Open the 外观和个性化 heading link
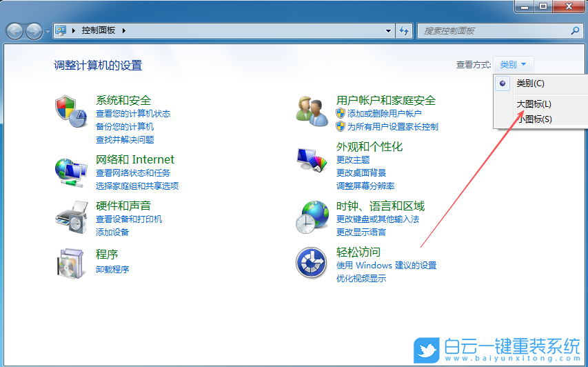This screenshot has width=588, height=367. [369, 146]
